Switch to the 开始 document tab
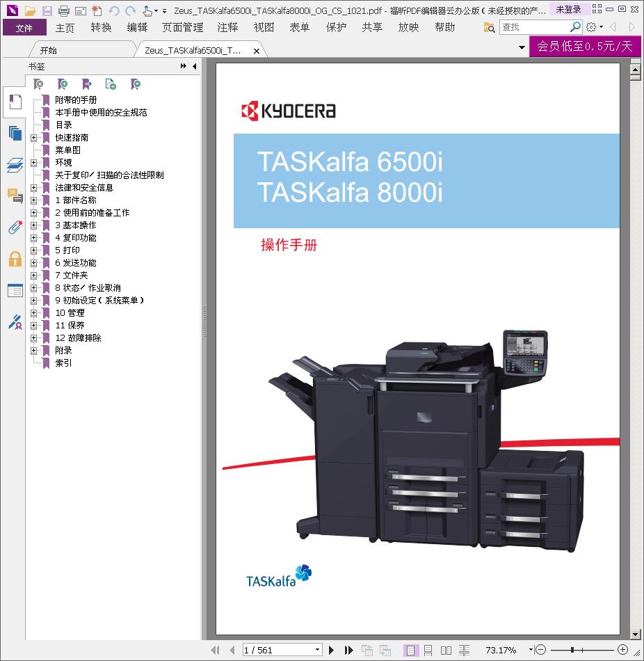This screenshot has width=644, height=661. tap(49, 51)
